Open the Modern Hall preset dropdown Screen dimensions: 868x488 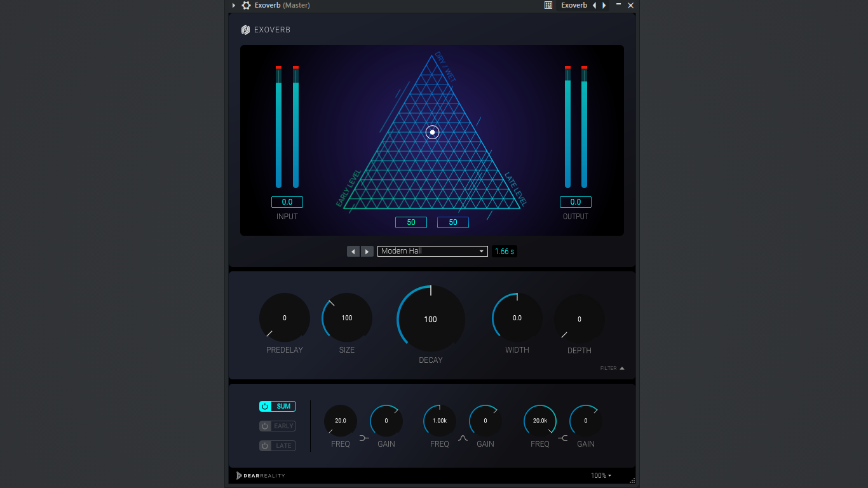pyautogui.click(x=433, y=251)
